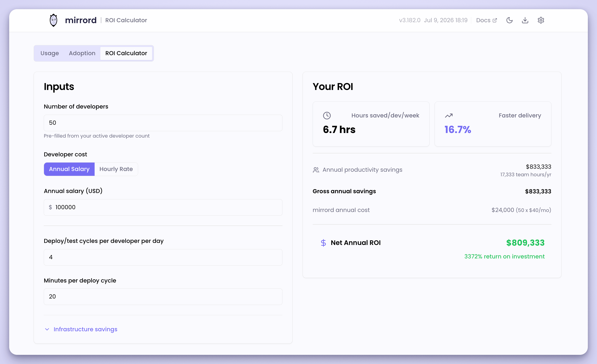
Task: Click the mirrord brand name
Action: (x=81, y=20)
